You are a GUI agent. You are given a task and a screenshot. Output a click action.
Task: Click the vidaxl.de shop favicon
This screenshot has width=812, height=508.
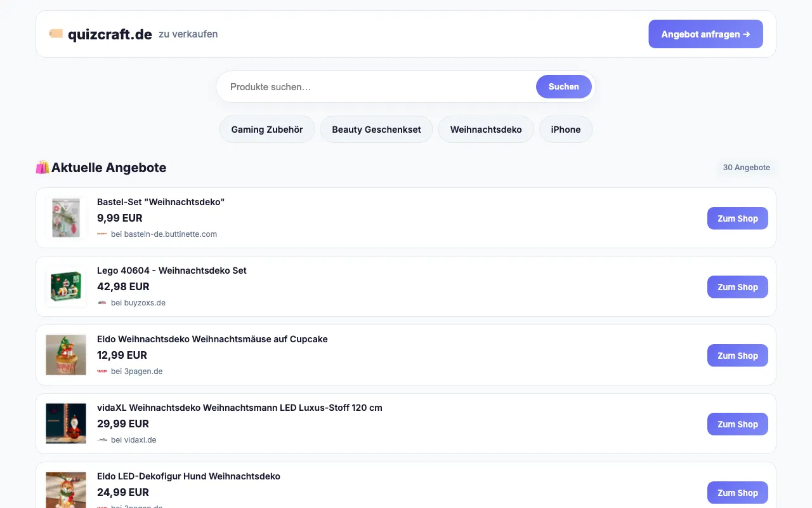tap(102, 440)
